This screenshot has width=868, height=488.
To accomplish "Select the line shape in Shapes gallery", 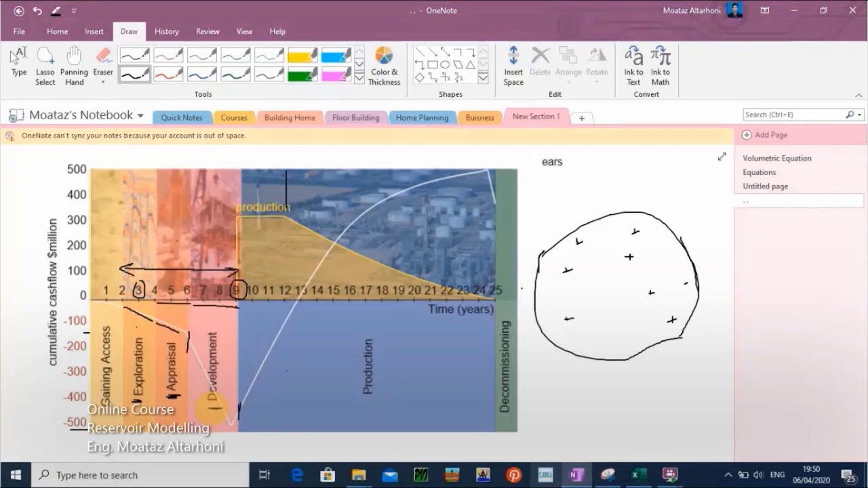I will coord(420,52).
